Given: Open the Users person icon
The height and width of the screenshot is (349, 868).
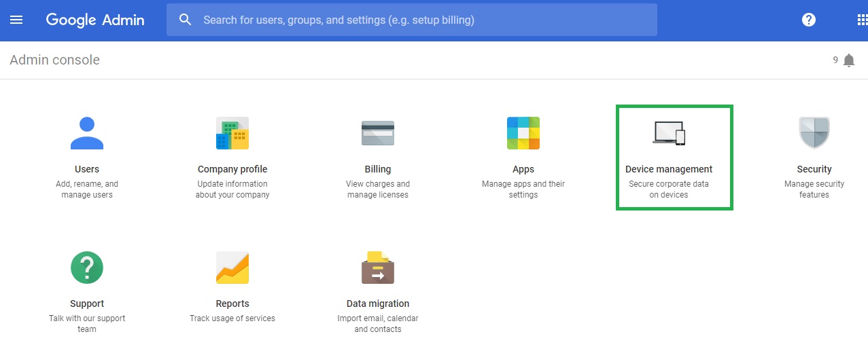Looking at the screenshot, I should pos(87,133).
